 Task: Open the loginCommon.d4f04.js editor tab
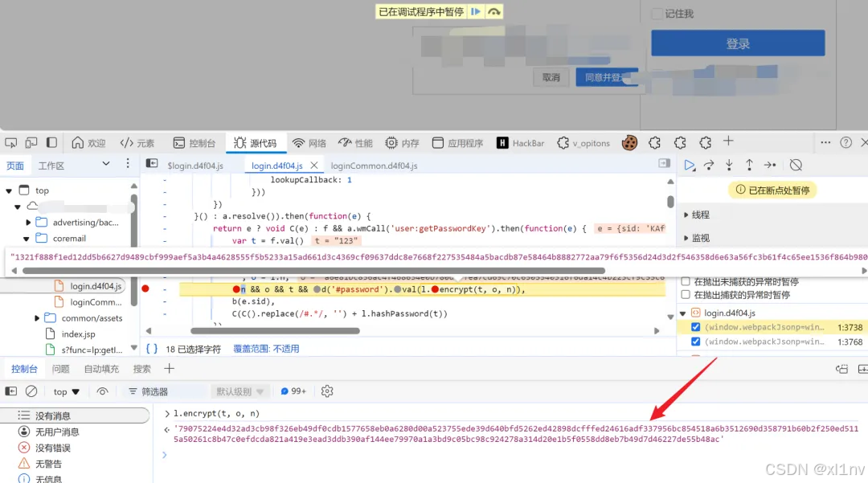(375, 166)
